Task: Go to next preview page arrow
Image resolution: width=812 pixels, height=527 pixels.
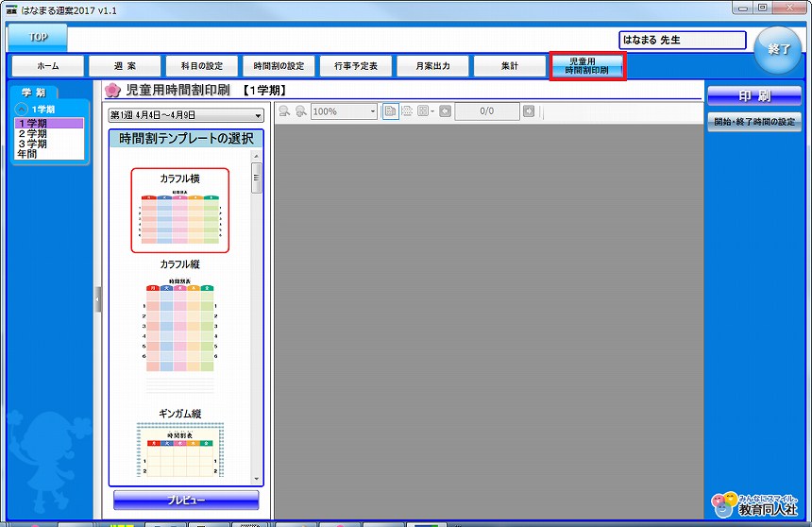Action: click(528, 110)
